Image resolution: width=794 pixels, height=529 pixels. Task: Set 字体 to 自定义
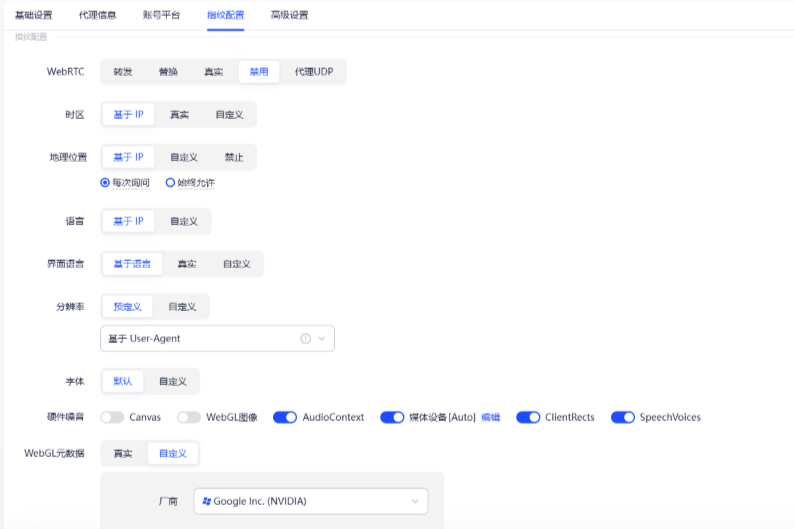[x=173, y=382]
